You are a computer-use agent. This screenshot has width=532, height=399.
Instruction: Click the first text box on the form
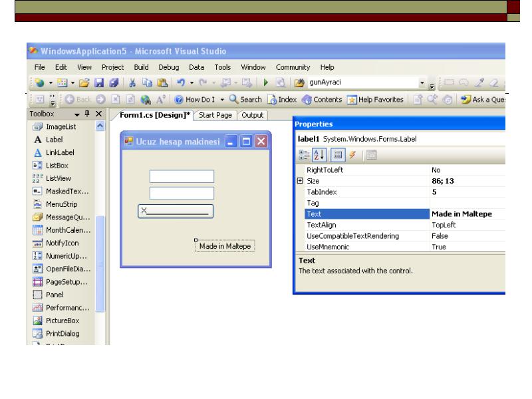[x=182, y=176]
